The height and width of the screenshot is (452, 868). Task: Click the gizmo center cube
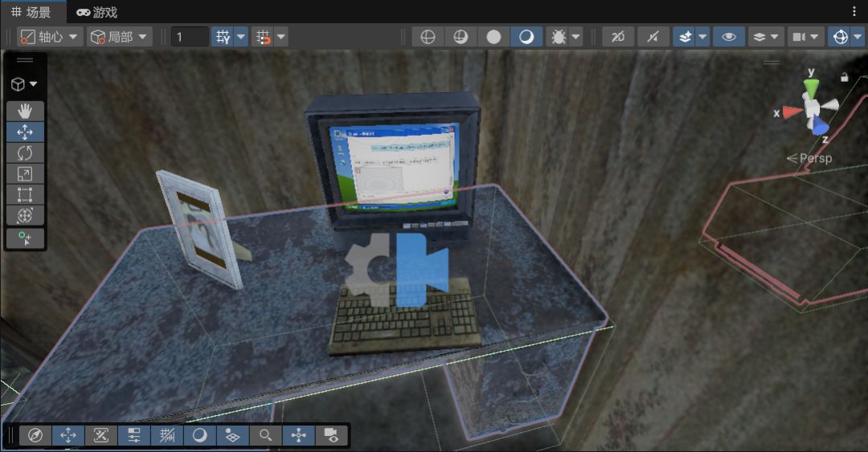pyautogui.click(x=812, y=108)
